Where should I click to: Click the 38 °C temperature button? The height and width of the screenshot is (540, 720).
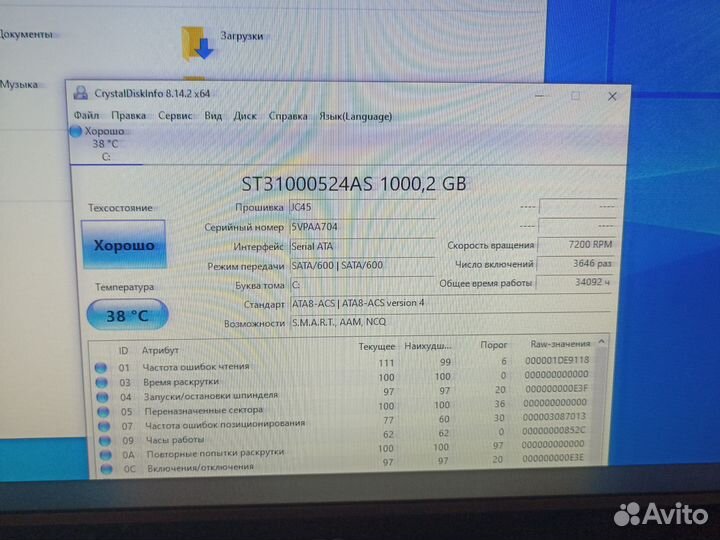tap(127, 315)
